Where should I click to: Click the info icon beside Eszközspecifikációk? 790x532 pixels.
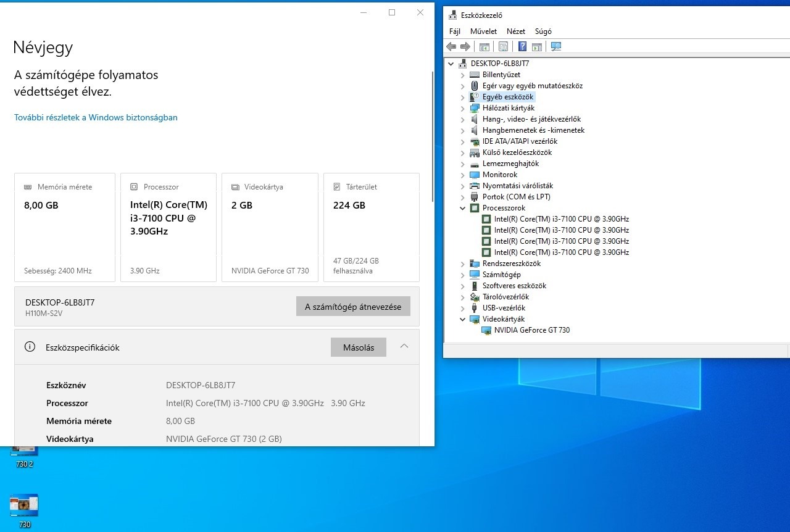(x=30, y=347)
